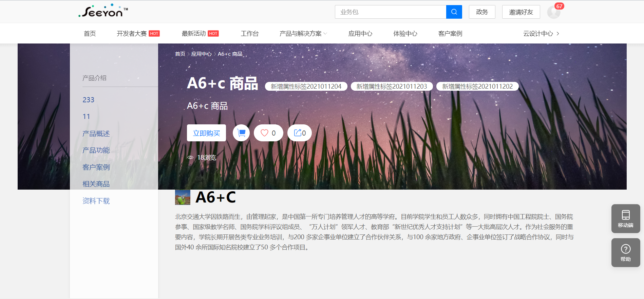Click the A6+C product thumbnail image
Screen dimensions: 644x299
pos(183,197)
